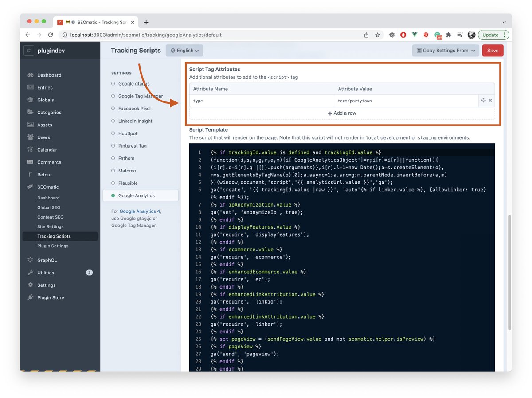Open Entries in the sidebar
This screenshot has height=398, width=532.
pos(45,87)
